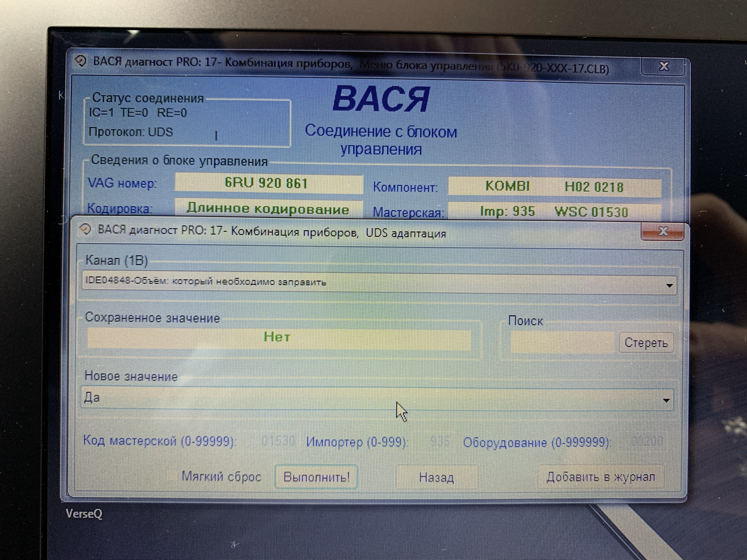
Task: Click the Мягкий сброс button
Action: 221,476
